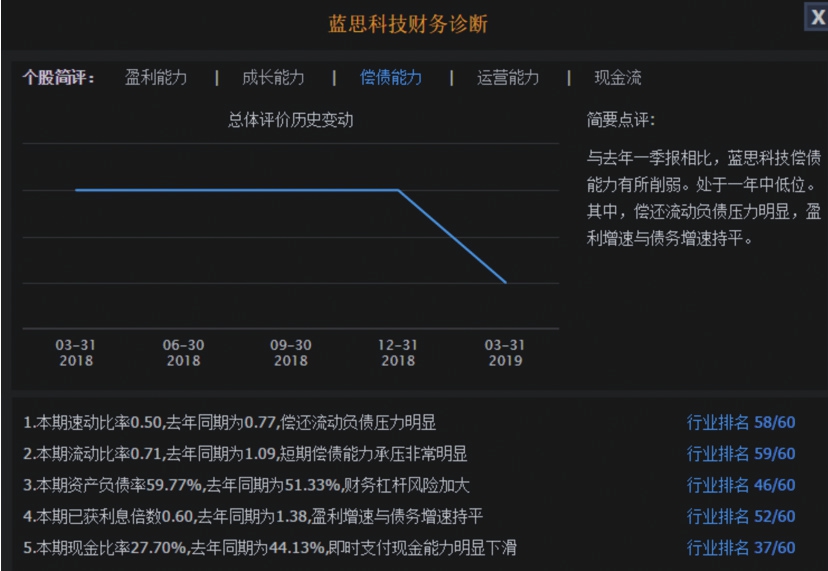This screenshot has width=828, height=571.
Task: Open industry ranking 46/60 link
Action: (x=741, y=484)
